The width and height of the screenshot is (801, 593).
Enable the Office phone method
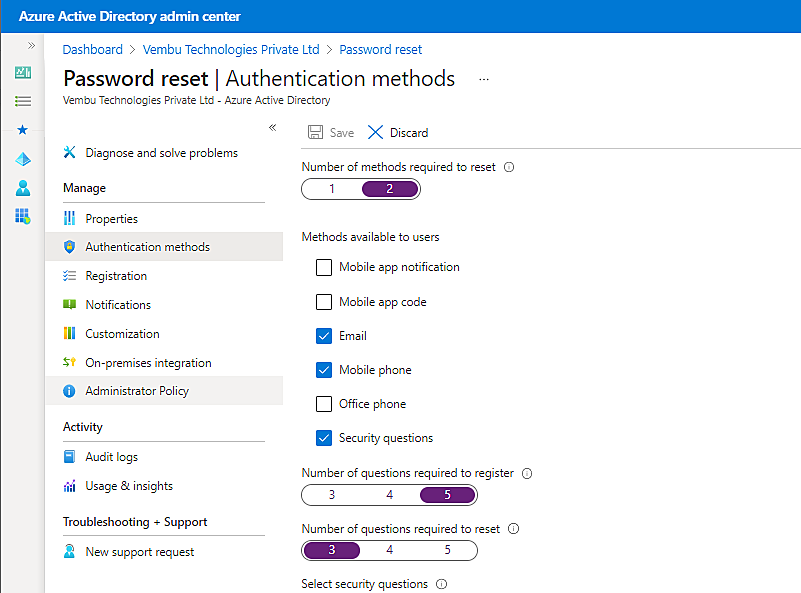pyautogui.click(x=323, y=403)
